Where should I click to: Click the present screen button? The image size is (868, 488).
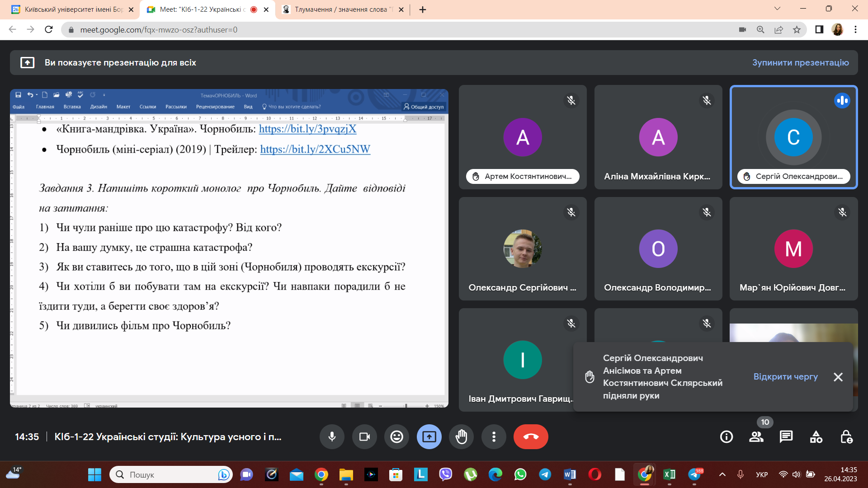[429, 436]
